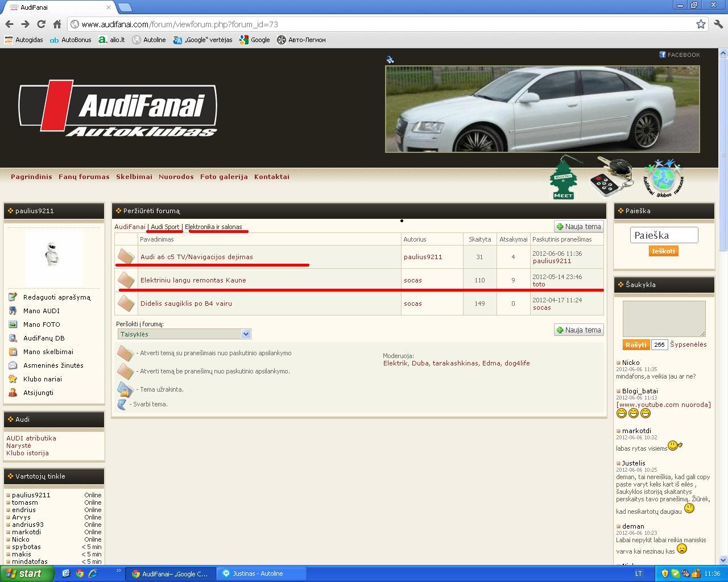Viewport: 728px width, 582px height.
Task: Go back with browser back arrow
Action: click(9, 24)
